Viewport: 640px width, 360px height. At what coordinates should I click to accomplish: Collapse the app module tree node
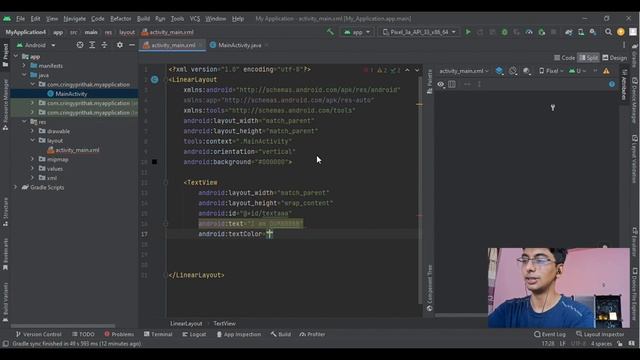[16, 56]
